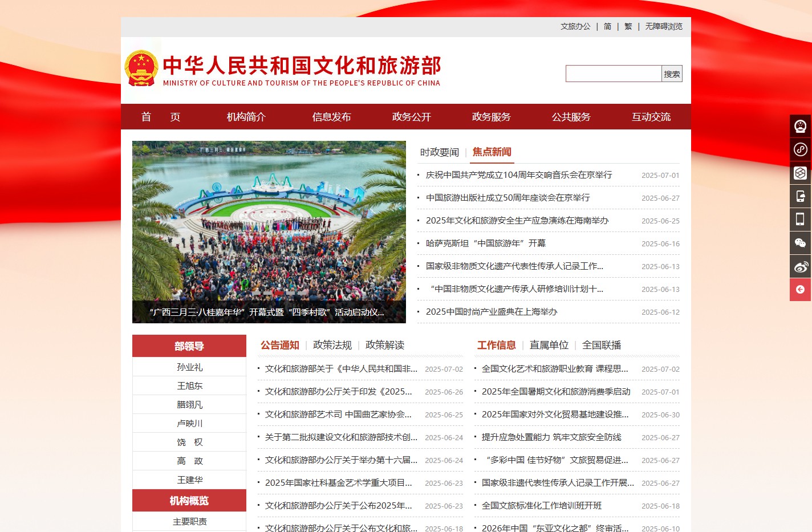This screenshot has height=532, width=812.
Task: Open news 2025中国时尚产业盛典在上海举办
Action: coord(492,312)
